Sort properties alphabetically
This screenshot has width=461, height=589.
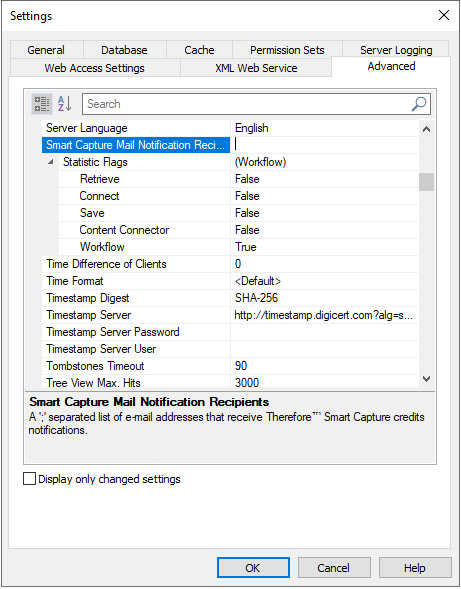[x=64, y=104]
